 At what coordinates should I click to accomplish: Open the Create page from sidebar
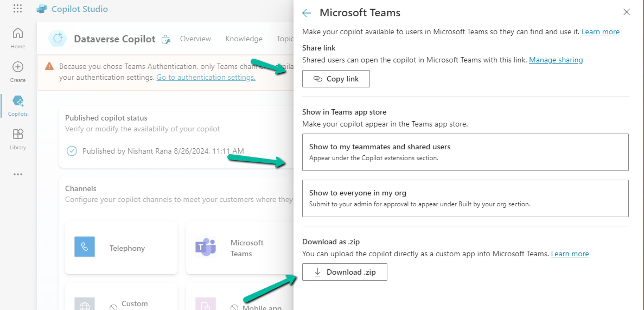pyautogui.click(x=18, y=71)
